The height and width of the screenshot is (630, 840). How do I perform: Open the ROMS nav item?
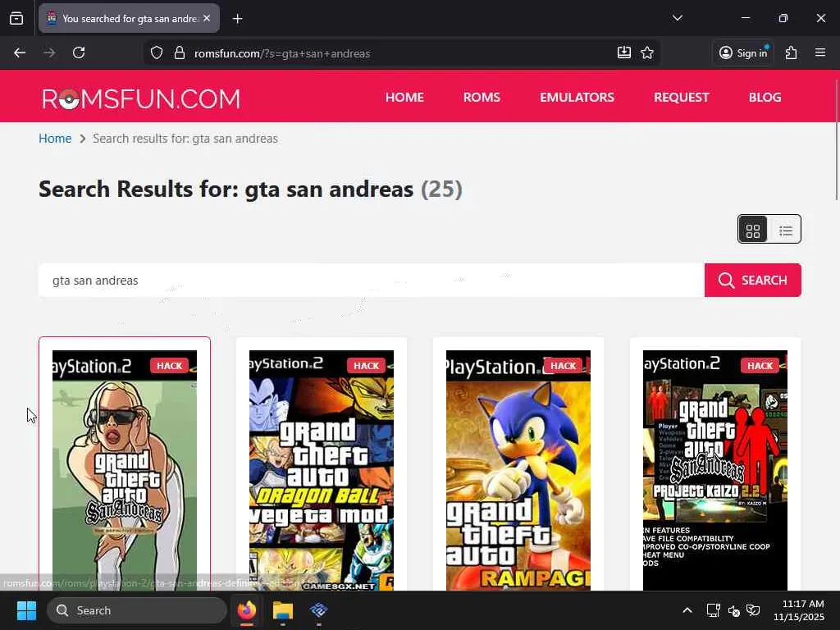pyautogui.click(x=482, y=97)
